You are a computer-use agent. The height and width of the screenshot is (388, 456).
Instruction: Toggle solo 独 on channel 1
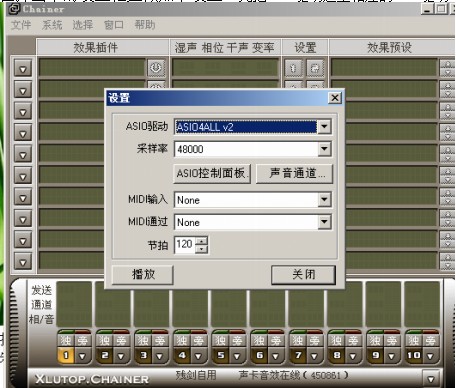tap(66, 340)
